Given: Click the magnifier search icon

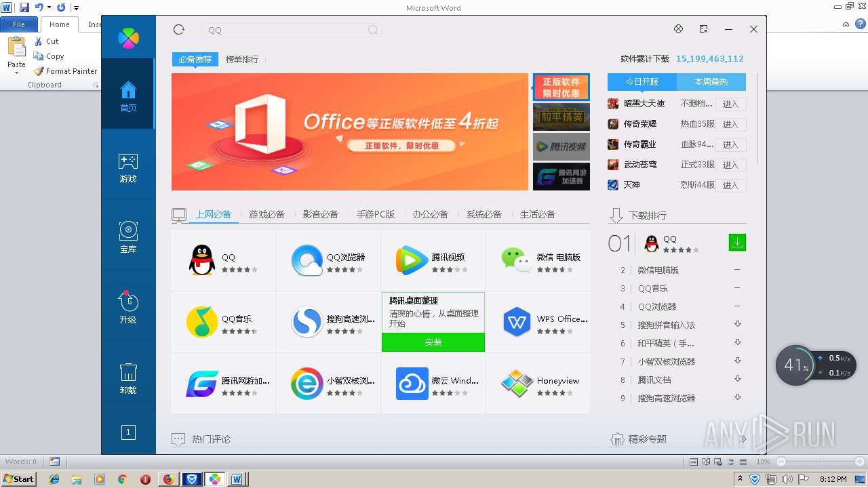Looking at the screenshot, I should tap(373, 30).
